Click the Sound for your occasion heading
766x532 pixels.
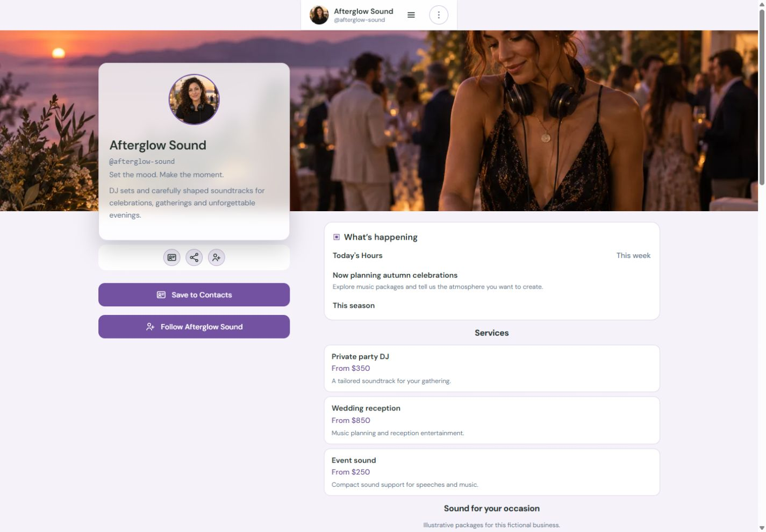coord(491,508)
